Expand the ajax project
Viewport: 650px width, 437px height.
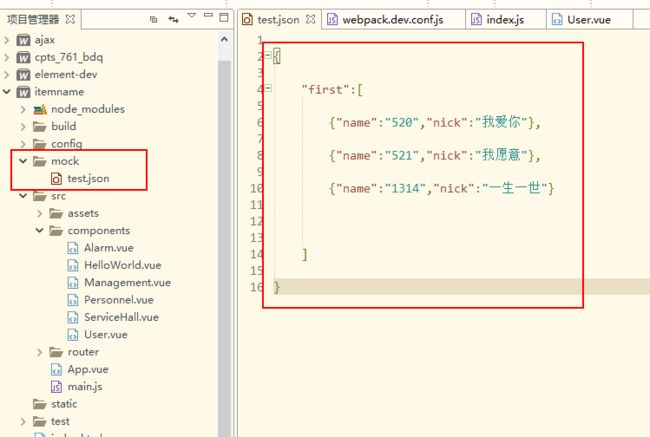coord(7,40)
